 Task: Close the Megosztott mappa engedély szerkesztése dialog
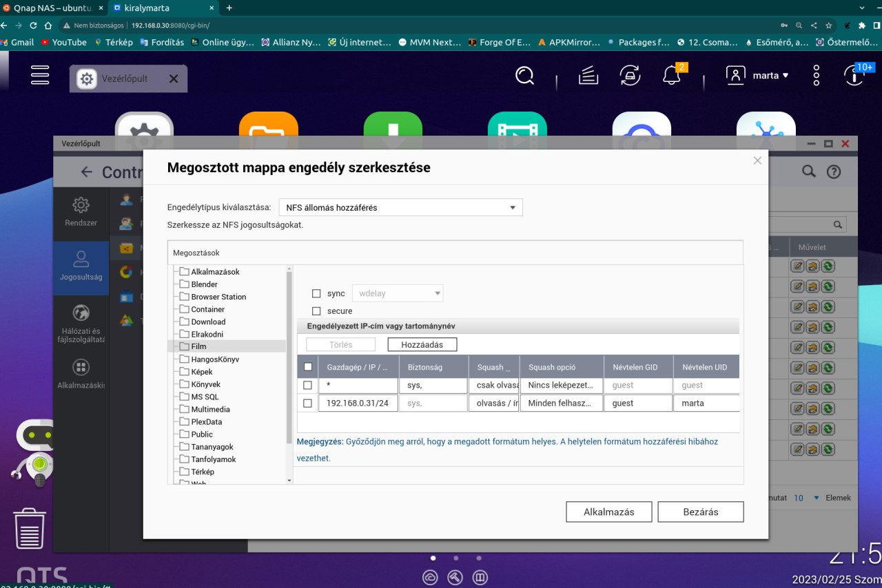(757, 160)
